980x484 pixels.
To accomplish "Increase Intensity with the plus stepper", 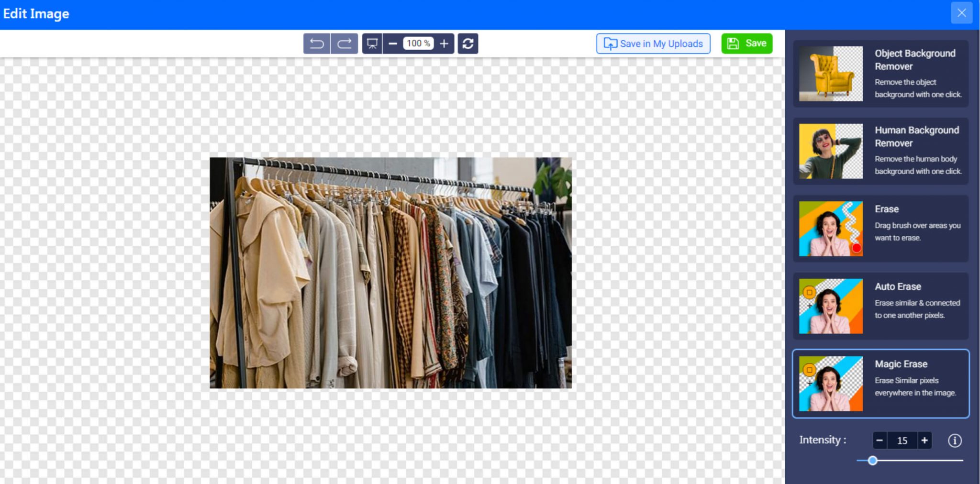I will (x=924, y=440).
